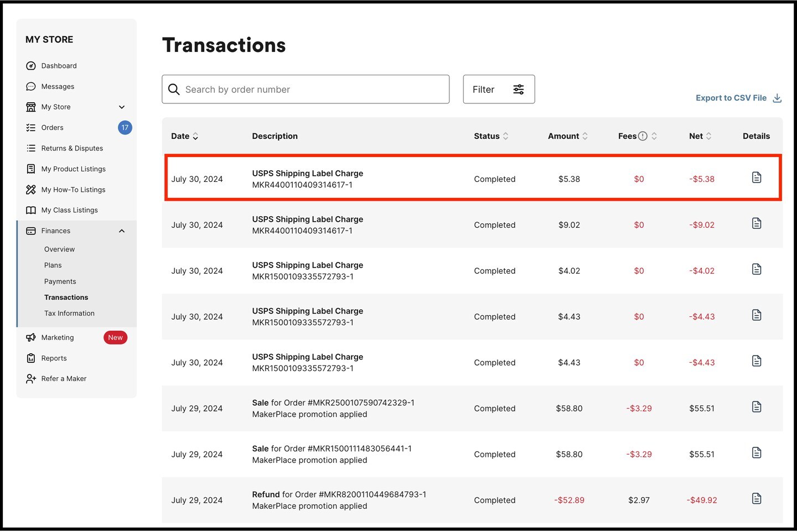
Task: Open the Tax Information page
Action: point(69,313)
